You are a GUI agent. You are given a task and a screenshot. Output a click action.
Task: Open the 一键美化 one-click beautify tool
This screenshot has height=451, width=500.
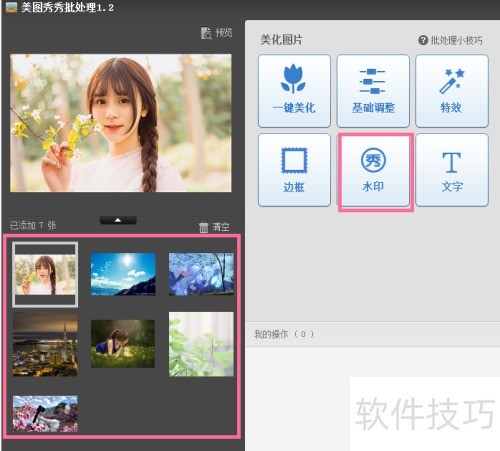coord(294,91)
